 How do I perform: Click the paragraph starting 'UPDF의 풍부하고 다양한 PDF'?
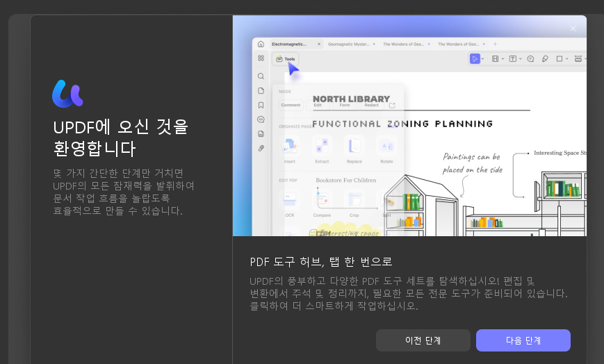tap(409, 293)
